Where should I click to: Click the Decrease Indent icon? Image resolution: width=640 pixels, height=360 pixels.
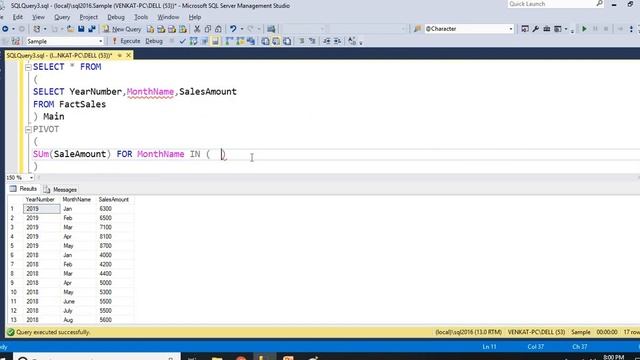click(x=327, y=41)
